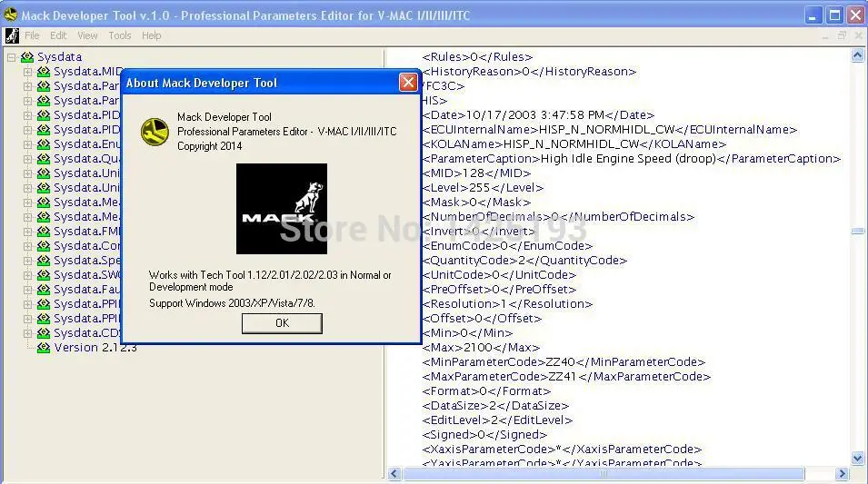The height and width of the screenshot is (484, 868).
Task: Click the Max 2100 XML line
Action: 481,348
